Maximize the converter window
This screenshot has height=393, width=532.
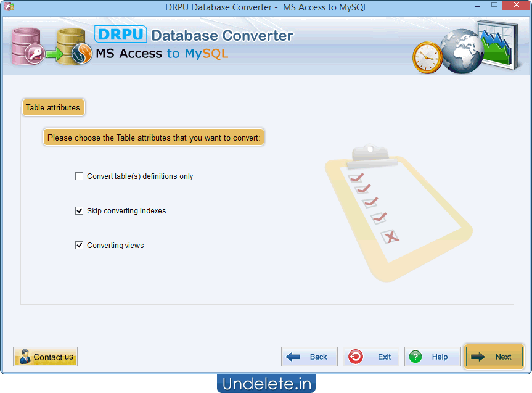click(x=494, y=5)
